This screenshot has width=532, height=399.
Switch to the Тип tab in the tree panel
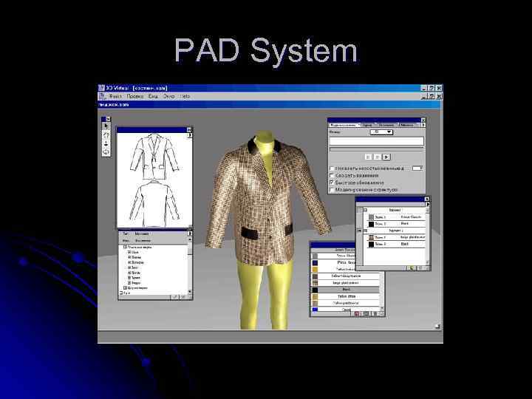(126, 233)
